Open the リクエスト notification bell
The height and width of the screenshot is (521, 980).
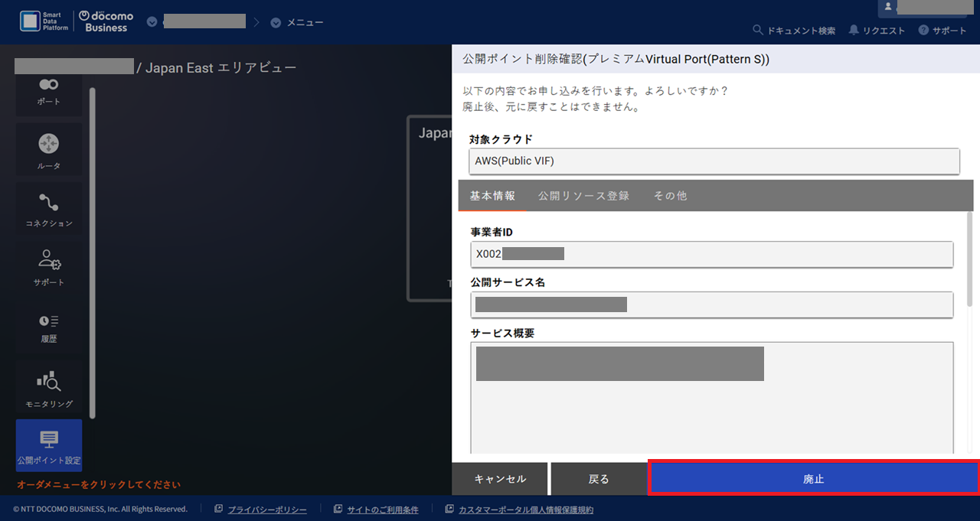click(x=877, y=30)
